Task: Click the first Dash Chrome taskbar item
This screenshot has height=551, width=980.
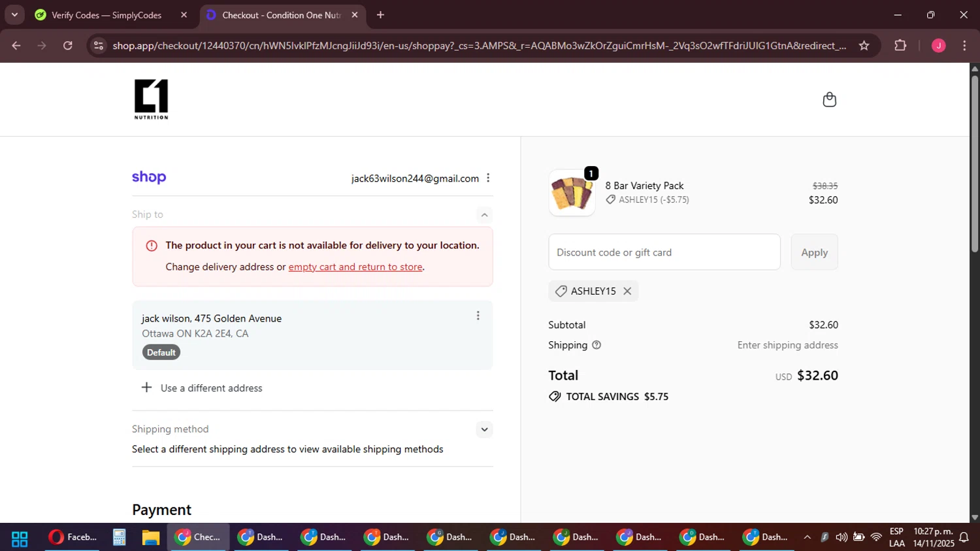Action: [x=261, y=537]
